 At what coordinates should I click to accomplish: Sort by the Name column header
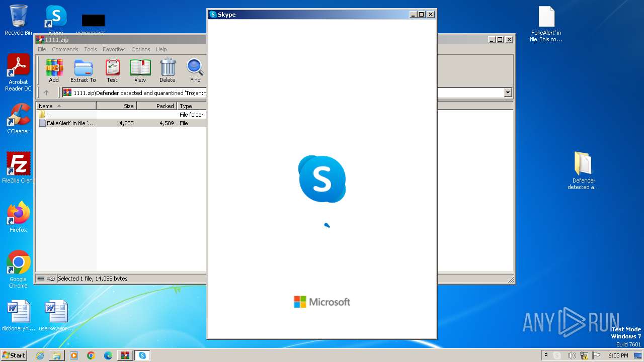tap(66, 106)
